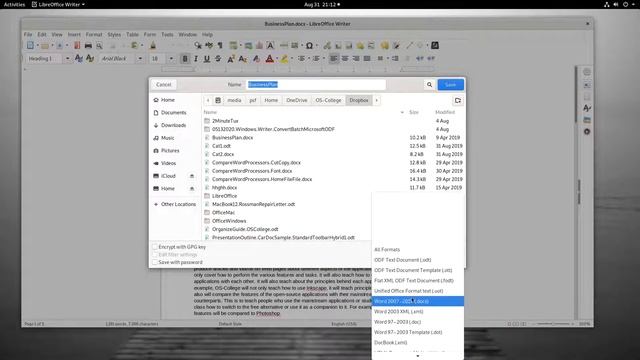Click Font Color red A icon
The height and width of the screenshot is (360, 640).
click(x=269, y=59)
